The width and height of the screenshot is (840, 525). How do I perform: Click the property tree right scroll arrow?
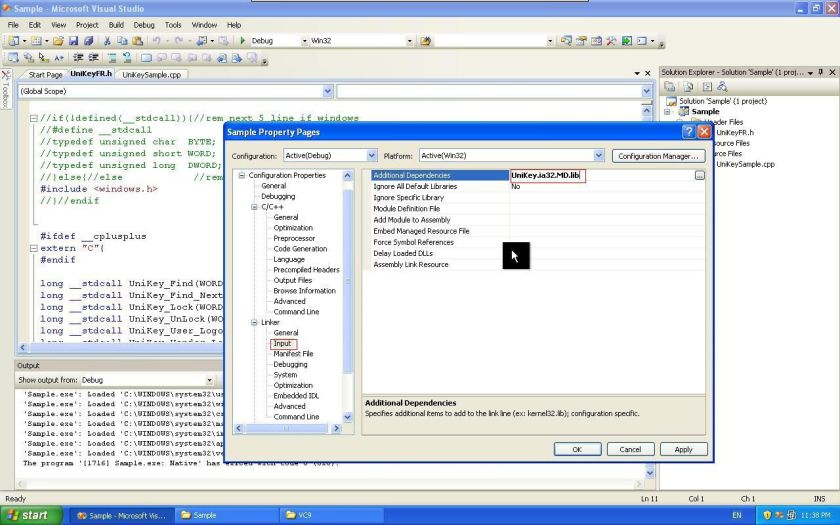point(336,428)
